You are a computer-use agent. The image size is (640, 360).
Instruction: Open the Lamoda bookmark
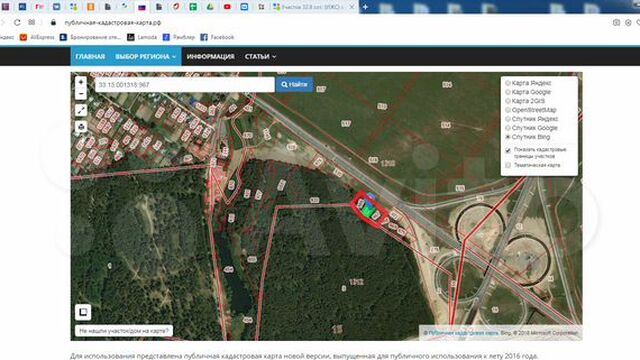pyautogui.click(x=142, y=37)
